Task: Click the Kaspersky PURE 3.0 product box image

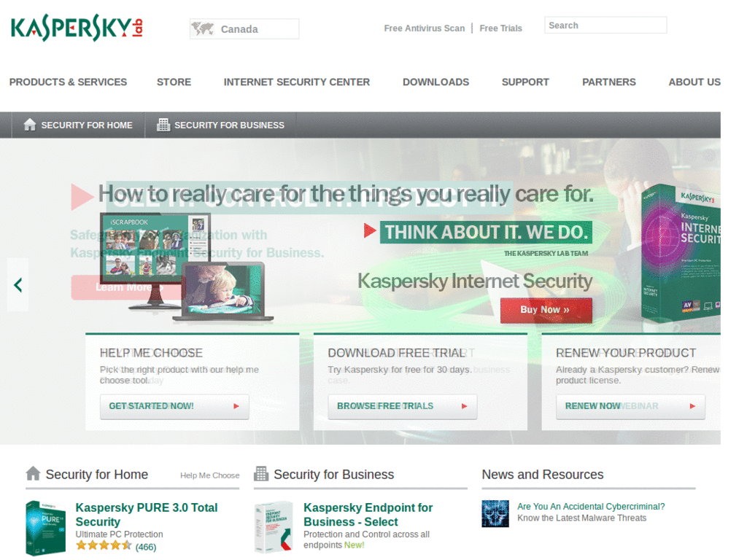Action: [45, 527]
